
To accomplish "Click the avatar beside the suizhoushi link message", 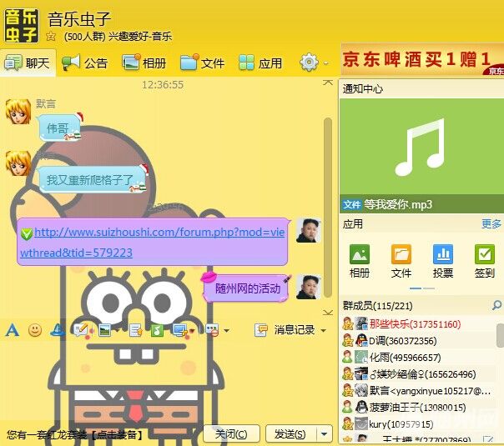I will click(309, 230).
